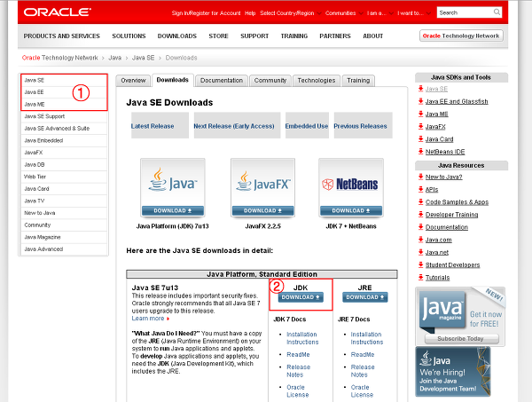
Task: Click Download button under JDK 7 + NetBeans
Action: [x=351, y=211]
